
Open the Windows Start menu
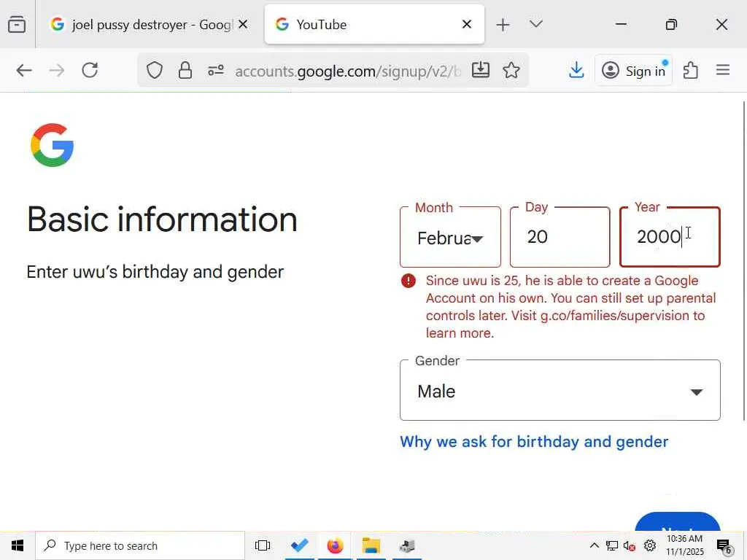click(x=18, y=545)
